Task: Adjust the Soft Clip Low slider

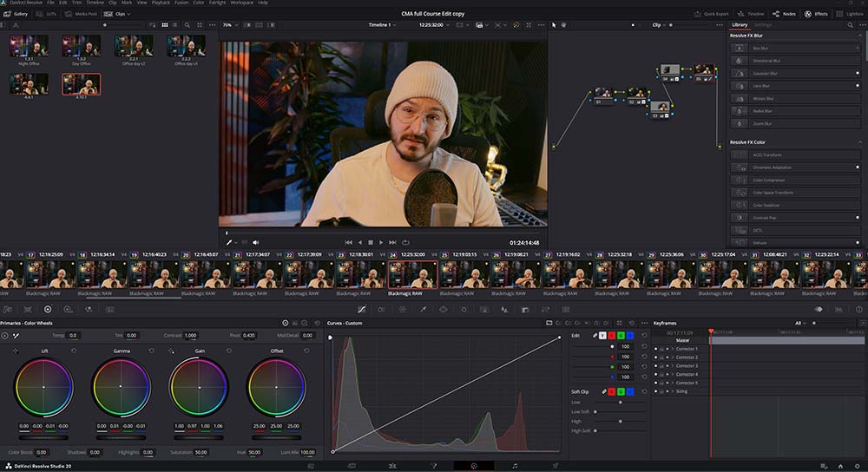Action: [620, 403]
